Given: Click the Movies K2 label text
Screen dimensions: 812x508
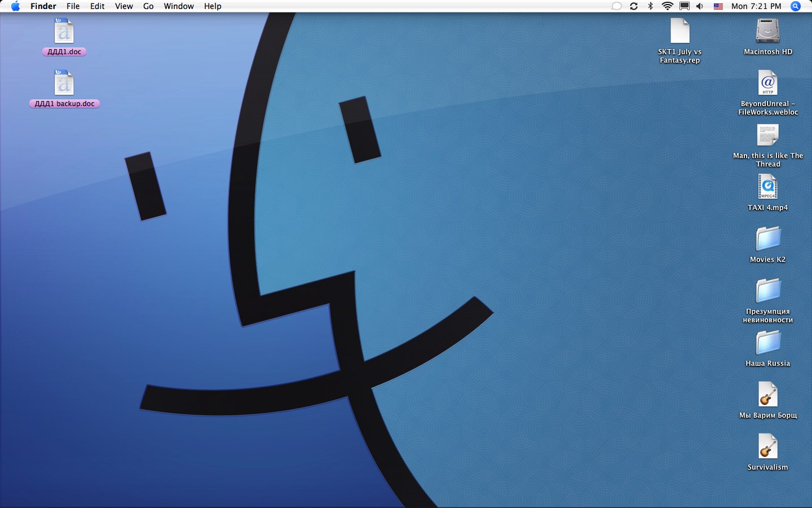Looking at the screenshot, I should click(768, 259).
